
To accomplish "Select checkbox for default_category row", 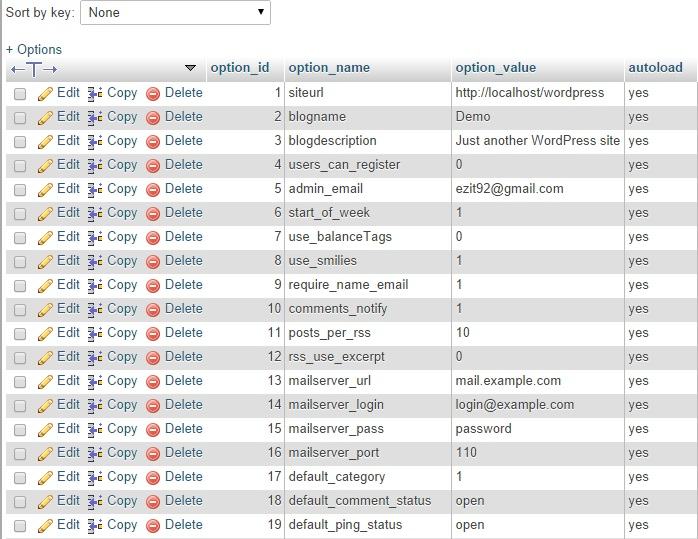I will (x=20, y=478).
